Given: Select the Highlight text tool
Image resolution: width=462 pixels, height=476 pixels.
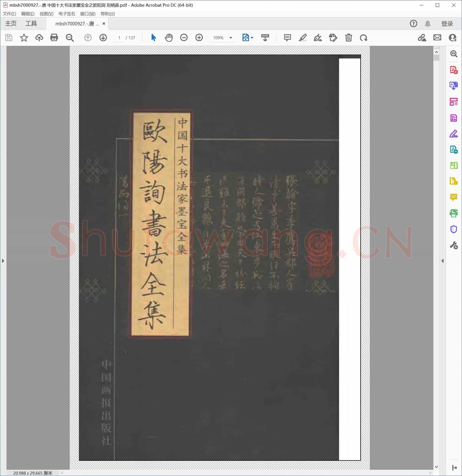Looking at the screenshot, I should click(303, 38).
